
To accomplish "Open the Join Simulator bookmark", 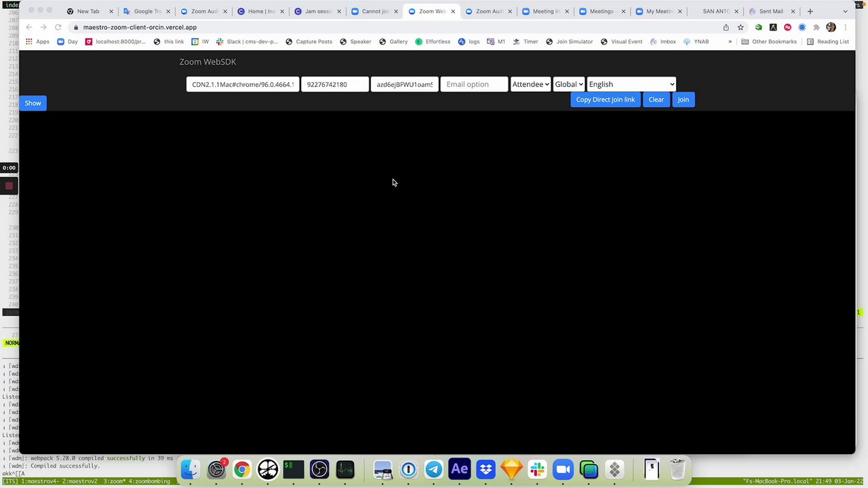I will click(x=569, y=41).
